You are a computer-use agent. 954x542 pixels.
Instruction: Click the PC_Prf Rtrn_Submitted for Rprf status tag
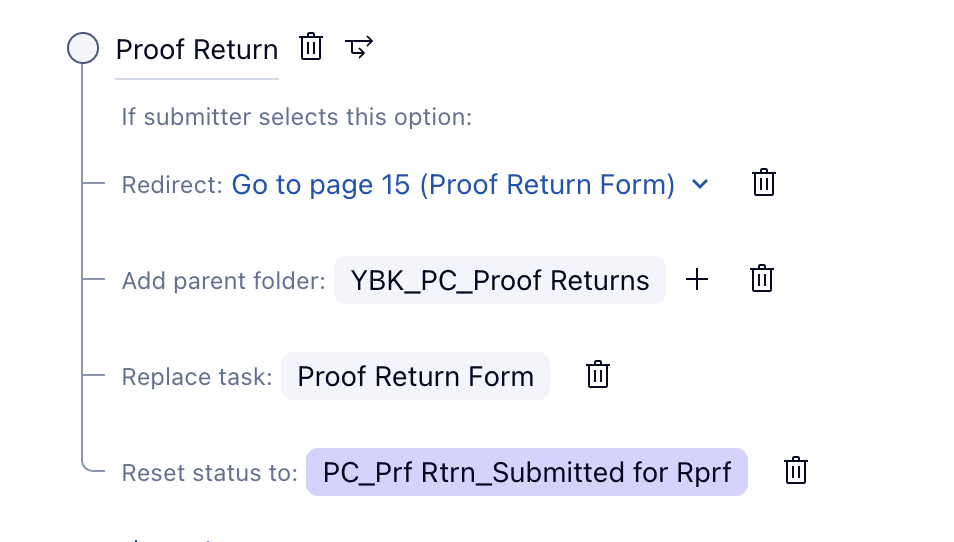526,472
